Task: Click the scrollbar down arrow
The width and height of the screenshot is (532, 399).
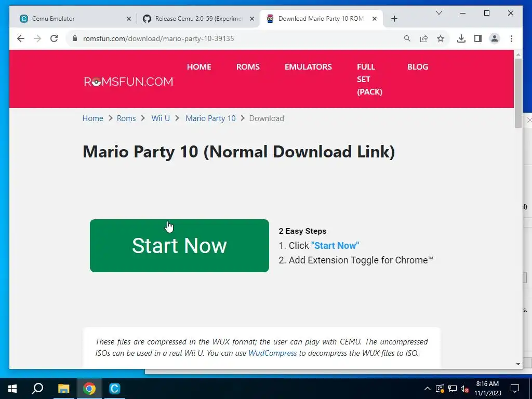Action: pyautogui.click(x=518, y=364)
